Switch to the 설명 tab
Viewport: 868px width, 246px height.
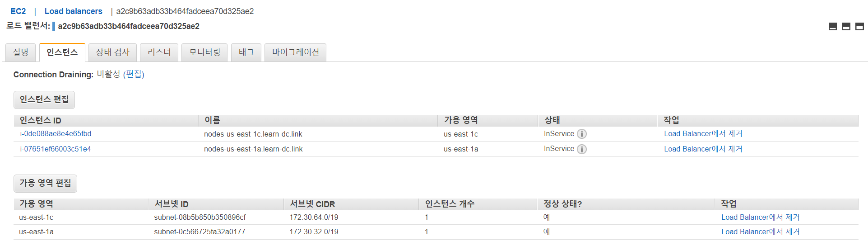pyautogui.click(x=21, y=52)
